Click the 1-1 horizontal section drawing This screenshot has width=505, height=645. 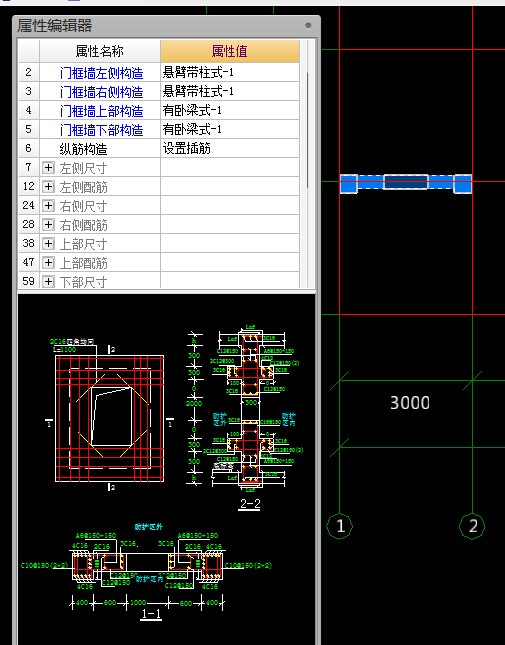click(x=148, y=565)
